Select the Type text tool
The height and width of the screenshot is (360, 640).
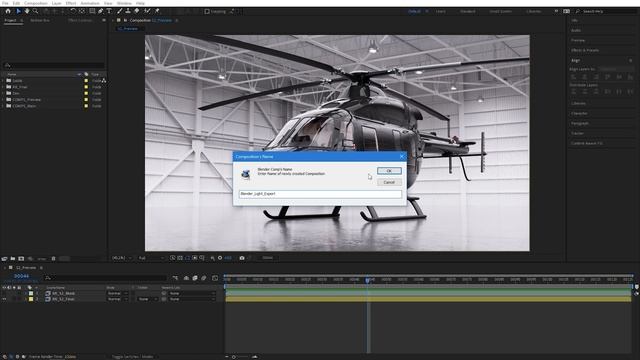(x=109, y=11)
